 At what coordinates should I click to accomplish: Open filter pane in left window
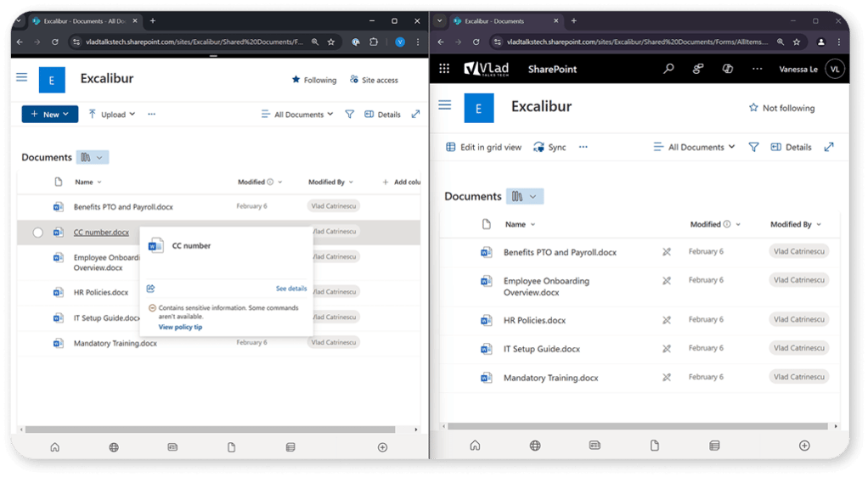[349, 114]
